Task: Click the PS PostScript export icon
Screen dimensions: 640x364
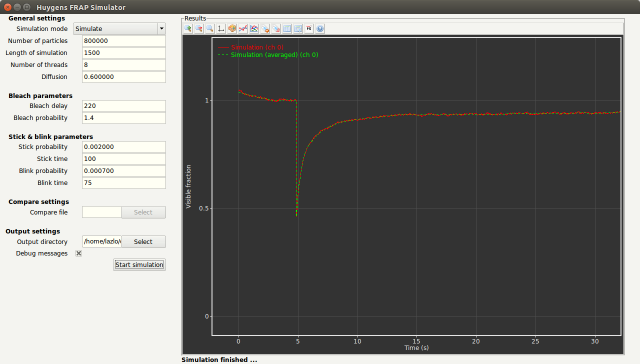Action: tap(309, 28)
